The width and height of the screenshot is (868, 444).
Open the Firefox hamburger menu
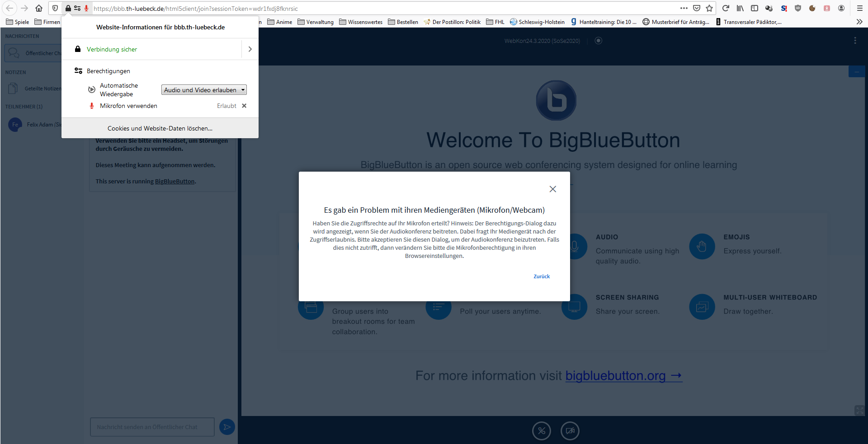860,8
